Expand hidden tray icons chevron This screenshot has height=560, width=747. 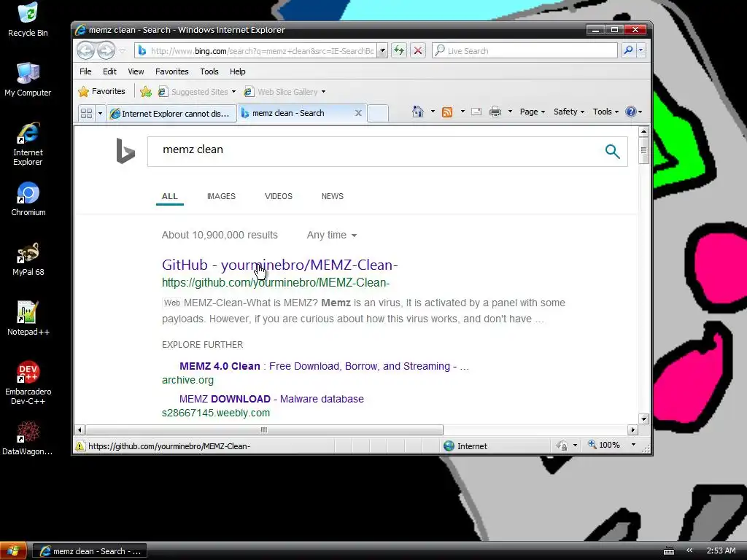tap(689, 551)
